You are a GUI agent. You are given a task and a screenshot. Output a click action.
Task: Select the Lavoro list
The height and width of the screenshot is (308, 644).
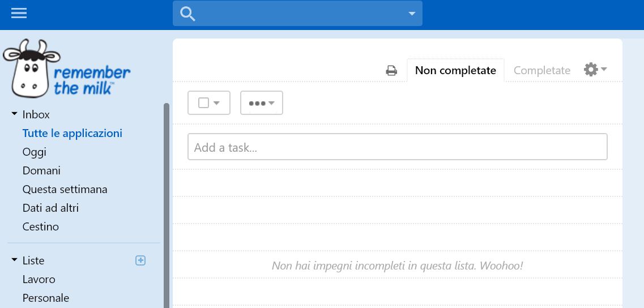point(39,279)
